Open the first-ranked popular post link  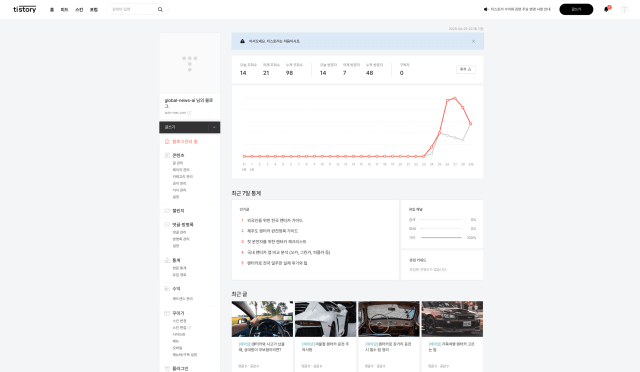[275, 221]
